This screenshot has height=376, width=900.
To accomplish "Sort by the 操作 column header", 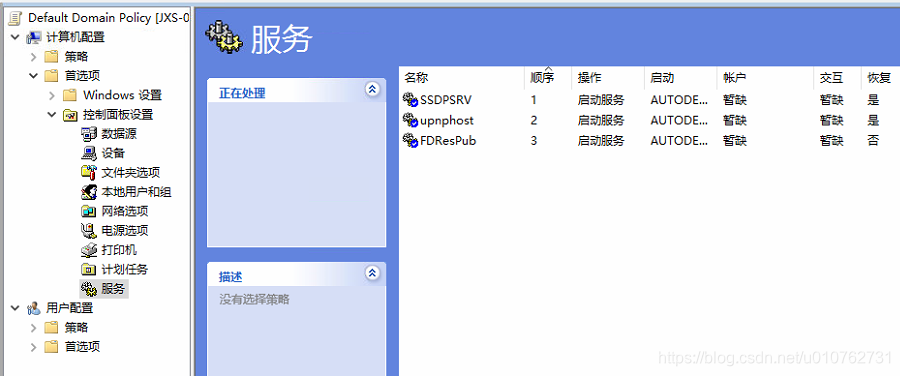I will tap(608, 78).
